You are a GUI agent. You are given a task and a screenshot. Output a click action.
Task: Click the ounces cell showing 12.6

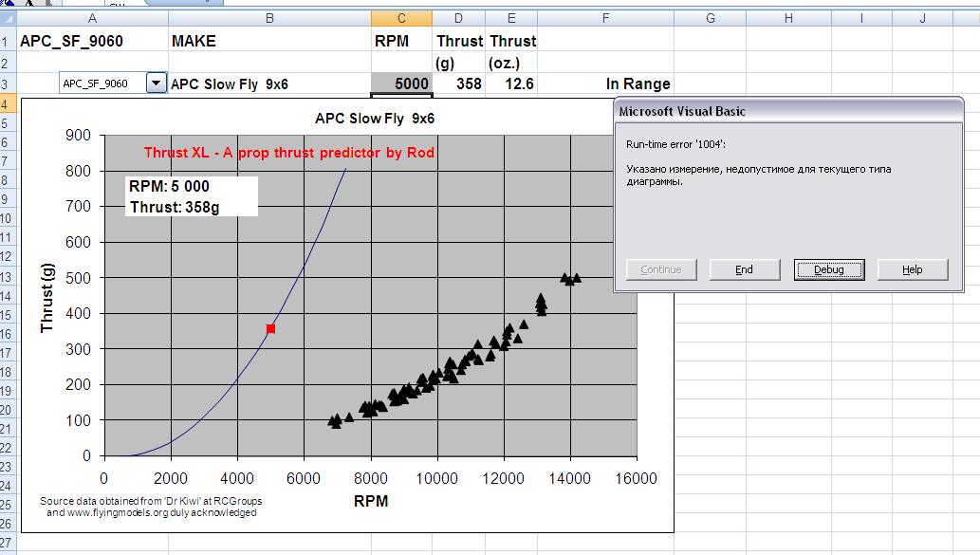click(511, 83)
